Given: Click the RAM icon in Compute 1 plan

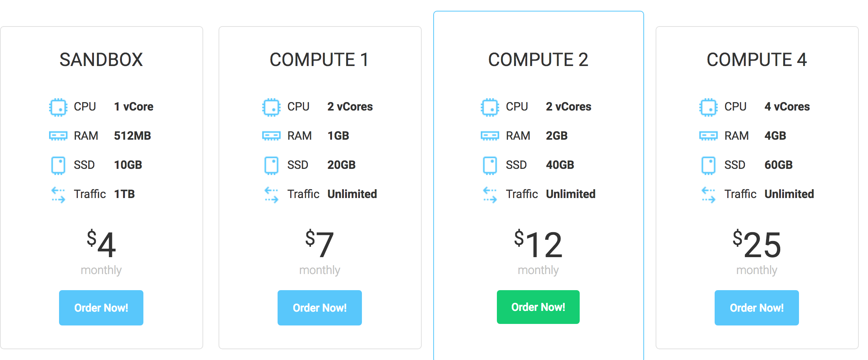Looking at the screenshot, I should tap(271, 136).
